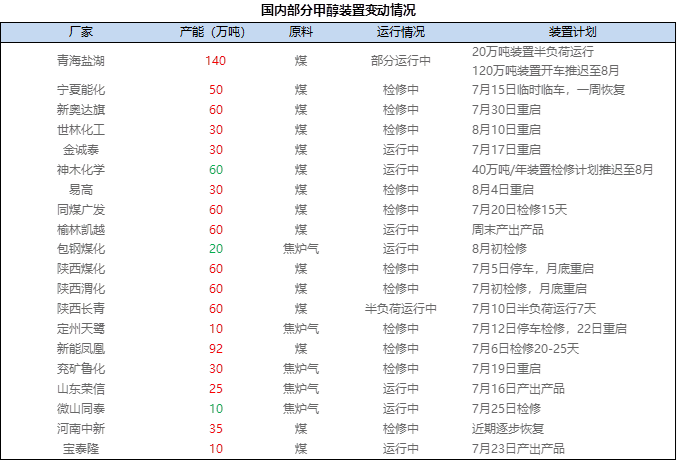Click 微山同泰's 焦炉气 feedstock cell
Screen dimensions: 677x461
(x=301, y=408)
